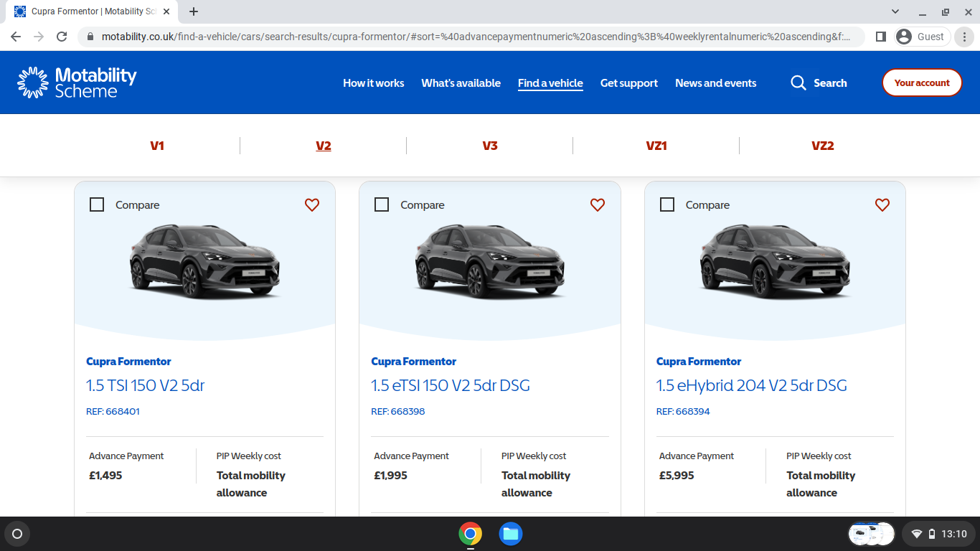This screenshot has width=980, height=551.
Task: Click the Your account button
Action: click(922, 83)
